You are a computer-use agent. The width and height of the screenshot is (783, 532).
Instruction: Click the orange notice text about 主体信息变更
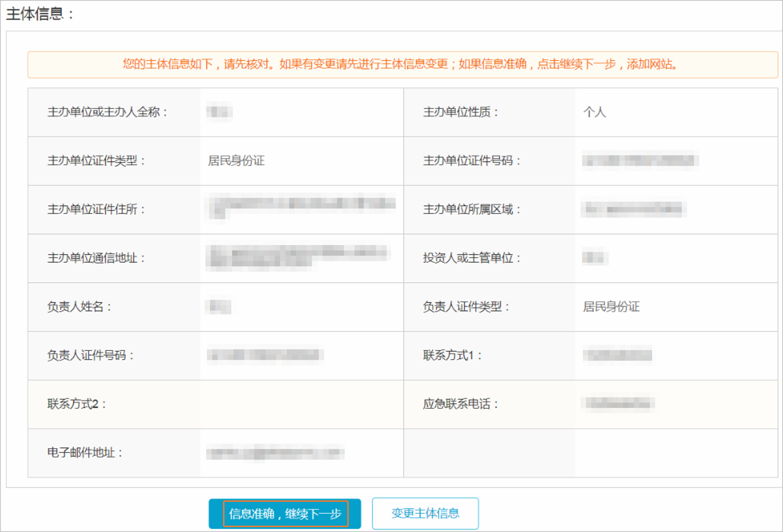point(400,64)
